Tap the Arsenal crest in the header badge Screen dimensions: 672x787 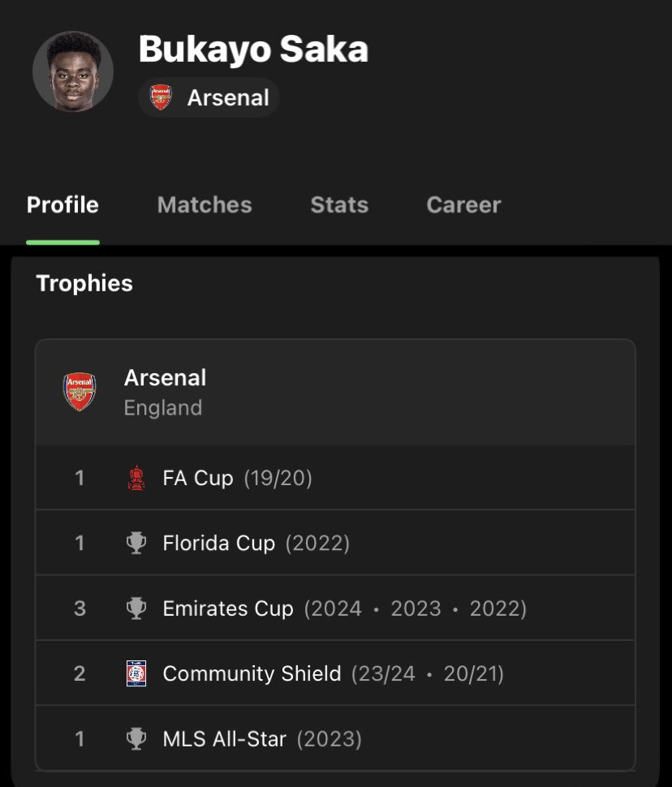coord(161,97)
